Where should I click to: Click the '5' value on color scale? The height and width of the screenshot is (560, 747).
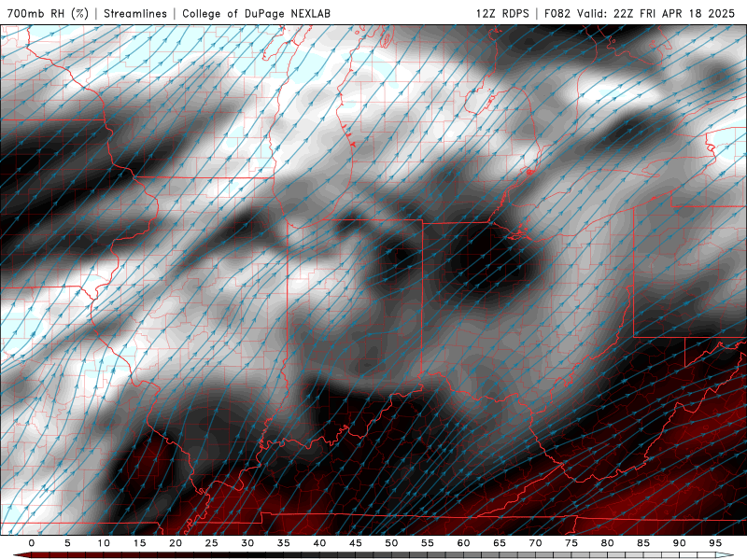pos(67,543)
